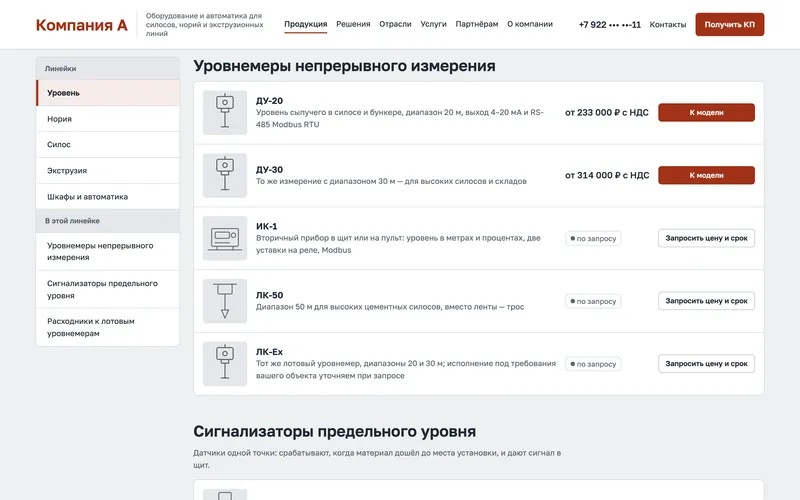Open the ДУ-20 product title
800x500 pixels.
point(269,101)
